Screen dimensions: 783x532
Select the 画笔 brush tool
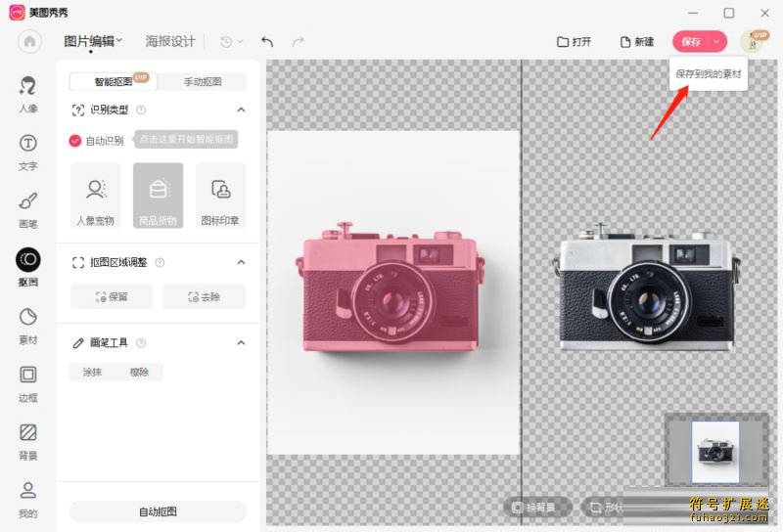28,207
